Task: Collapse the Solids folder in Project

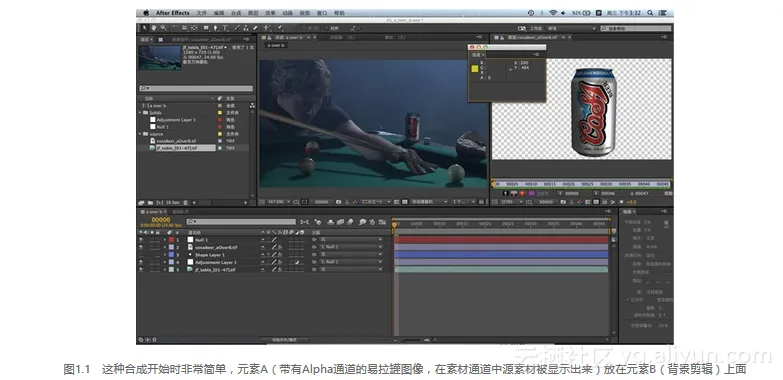Action: [x=140, y=113]
